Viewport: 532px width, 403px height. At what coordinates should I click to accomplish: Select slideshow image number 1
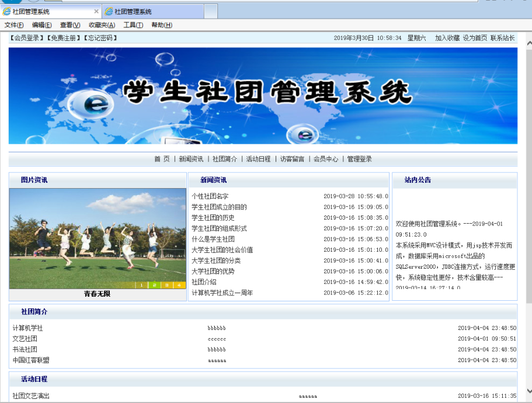[x=141, y=285]
